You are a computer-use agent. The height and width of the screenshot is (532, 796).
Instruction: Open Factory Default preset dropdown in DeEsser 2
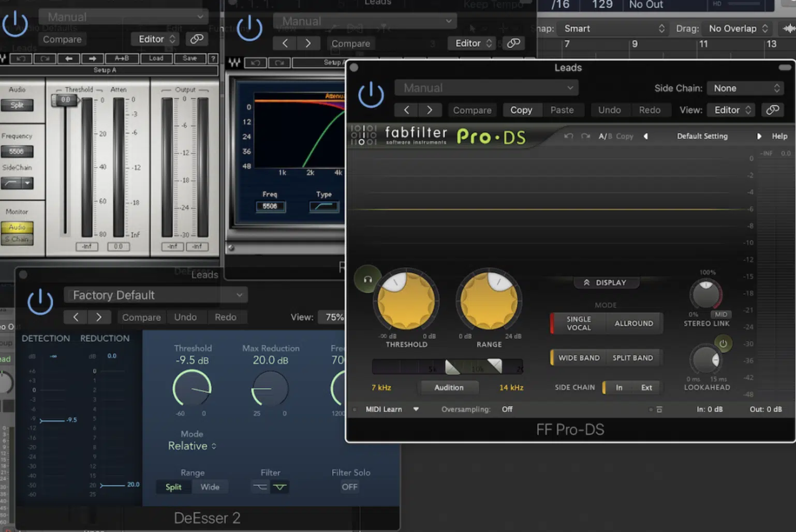coord(156,295)
